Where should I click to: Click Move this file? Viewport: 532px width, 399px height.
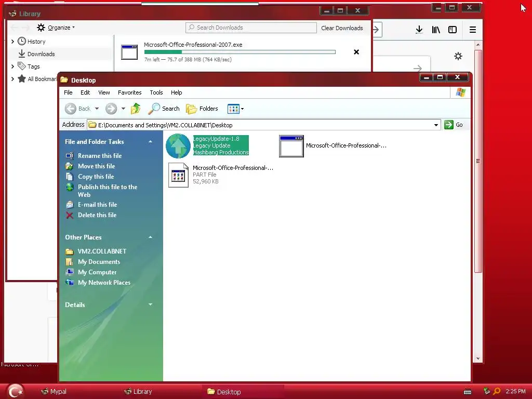pos(96,166)
